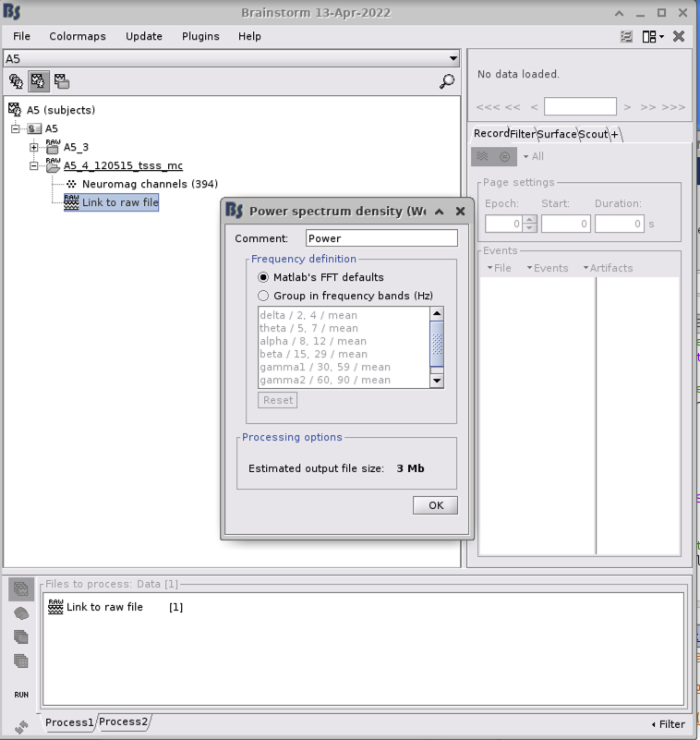Viewport: 700px width, 740px height.
Task: Jump forward with >>> time button
Action: tap(673, 107)
